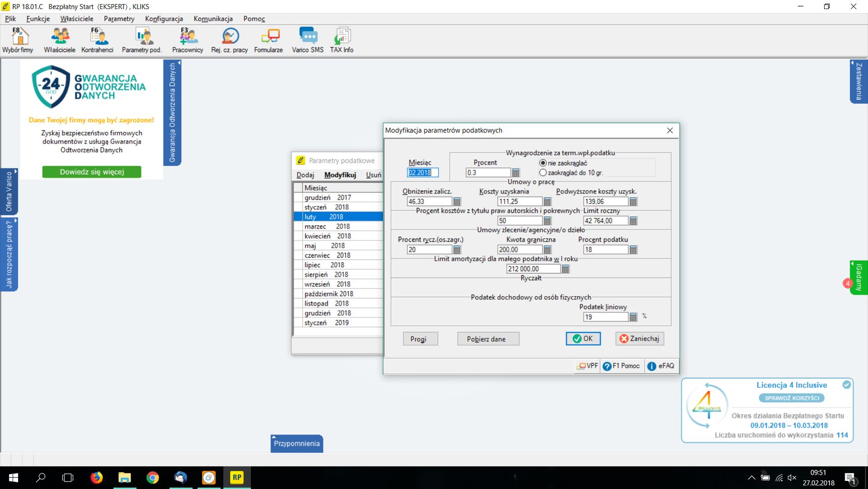Click the Pobierz dane button
This screenshot has height=489, width=868.
488,339
